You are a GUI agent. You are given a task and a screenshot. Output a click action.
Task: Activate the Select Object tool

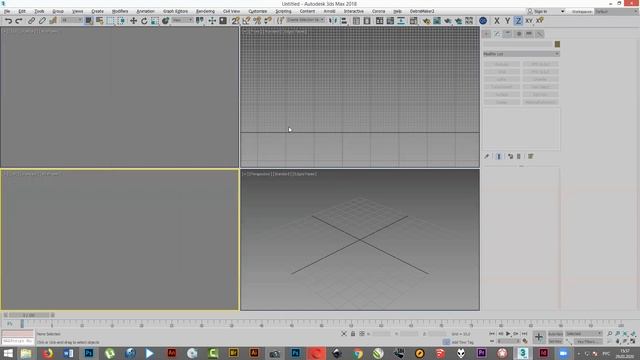(89, 20)
